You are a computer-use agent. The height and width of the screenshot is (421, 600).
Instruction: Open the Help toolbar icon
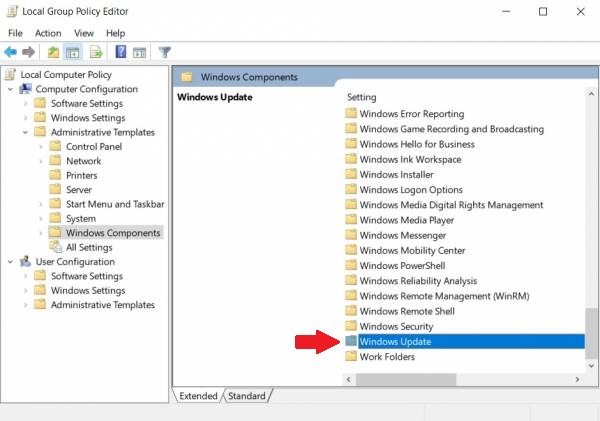pos(121,52)
